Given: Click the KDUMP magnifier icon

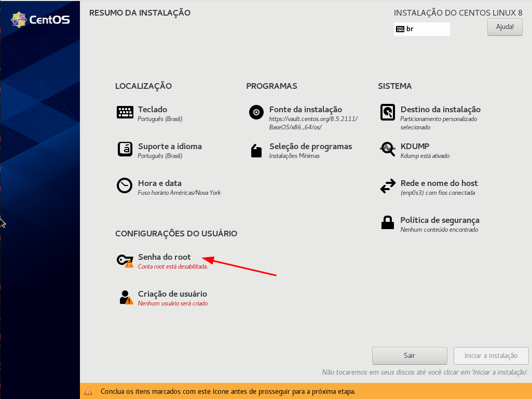Looking at the screenshot, I should pyautogui.click(x=388, y=149).
